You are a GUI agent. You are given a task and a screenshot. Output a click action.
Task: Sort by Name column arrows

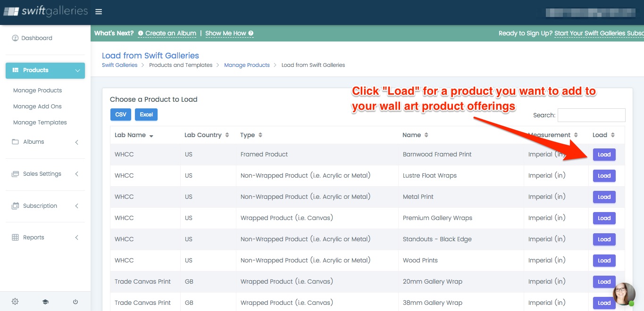[x=427, y=135]
